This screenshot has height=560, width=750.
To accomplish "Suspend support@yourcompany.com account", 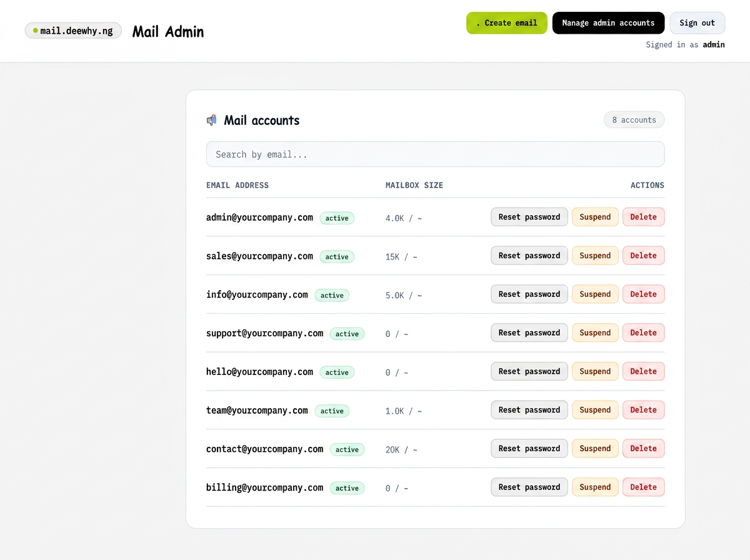I will pyautogui.click(x=595, y=332).
